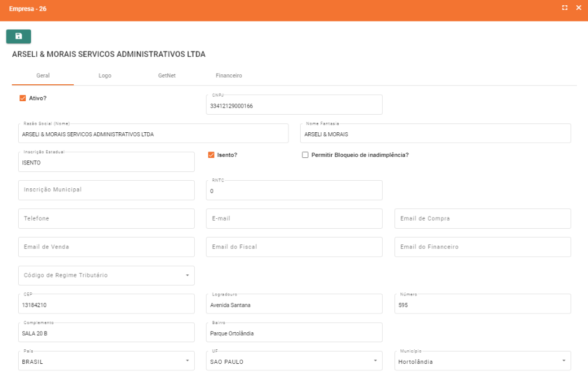
Task: Click the Nome Fantasia field
Action: coord(435,134)
